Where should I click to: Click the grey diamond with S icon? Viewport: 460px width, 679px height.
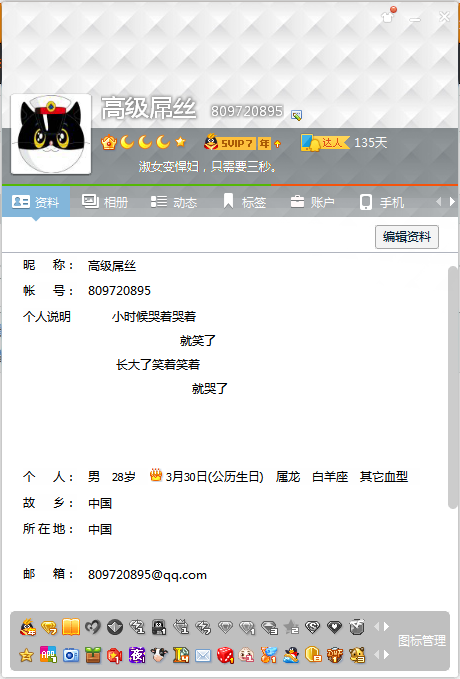(x=313, y=627)
